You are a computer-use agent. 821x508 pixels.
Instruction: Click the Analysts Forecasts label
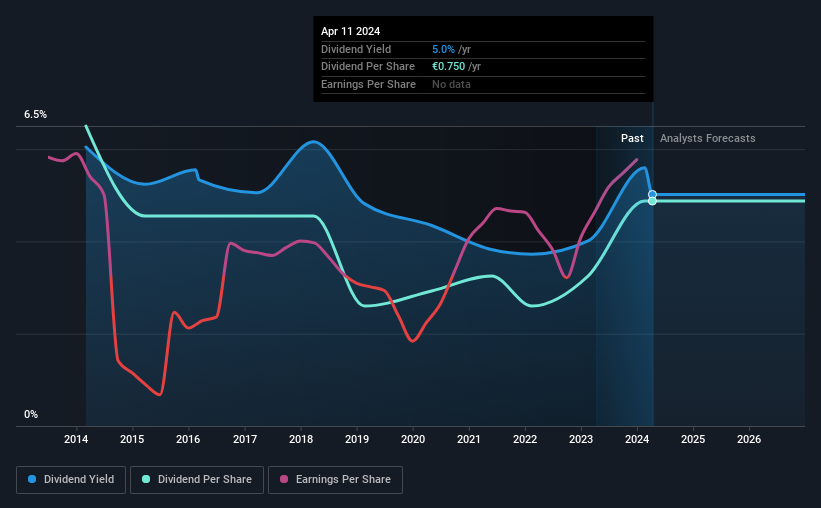coord(707,138)
